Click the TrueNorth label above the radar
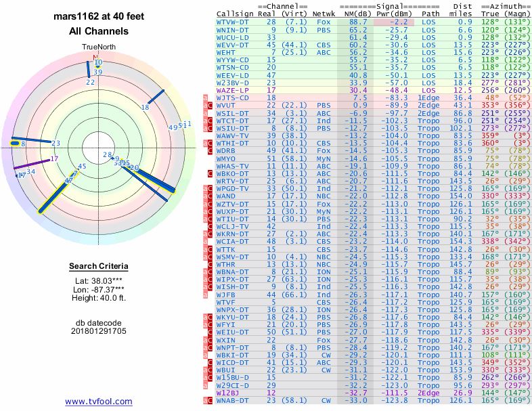 [x=95, y=46]
